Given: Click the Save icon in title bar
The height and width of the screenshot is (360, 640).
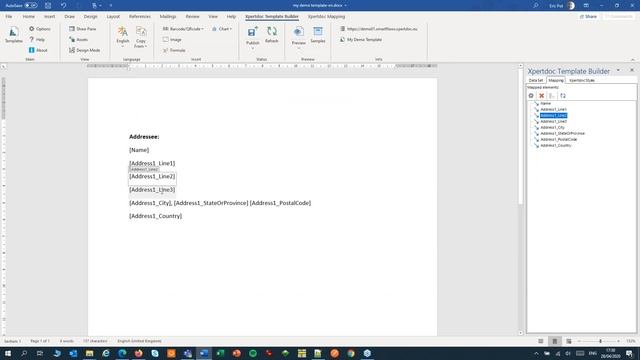Looking at the screenshot, I should [x=48, y=6].
